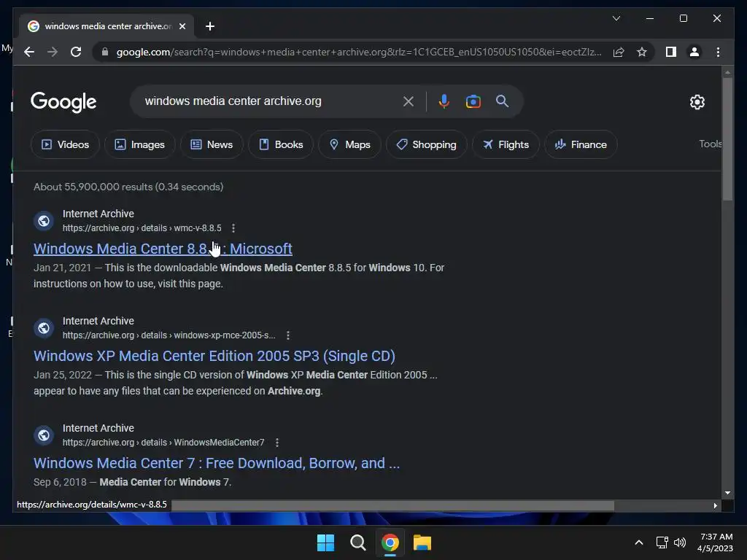Open the volume tray icon

pos(680,542)
